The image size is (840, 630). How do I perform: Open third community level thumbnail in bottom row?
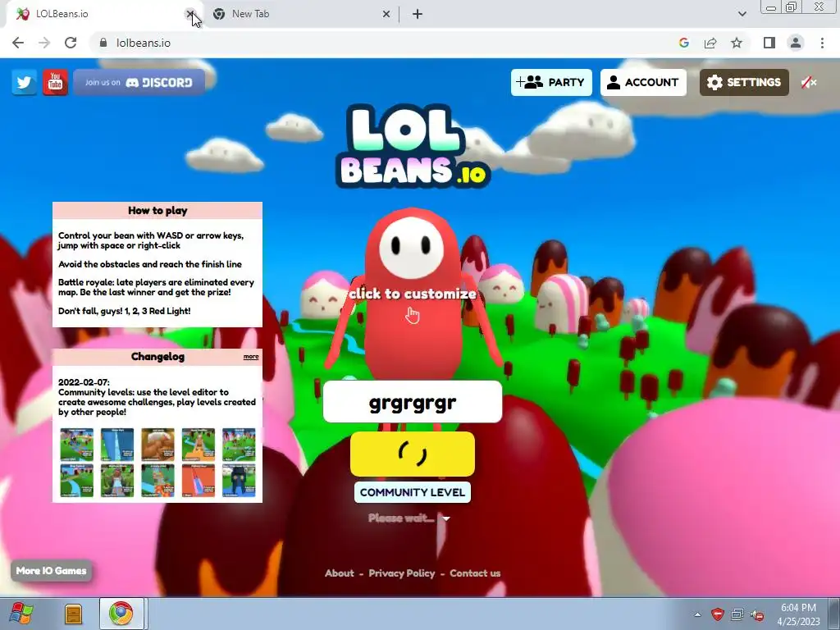pos(158,481)
